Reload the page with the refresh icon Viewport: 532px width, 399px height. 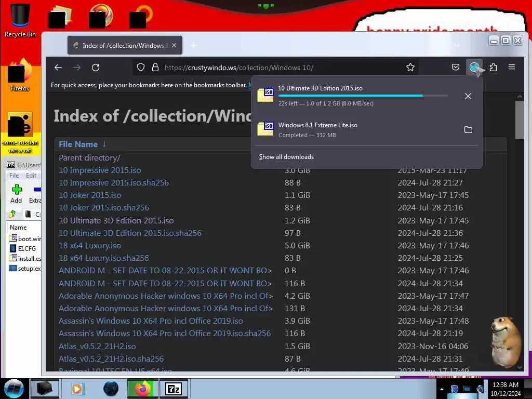click(96, 68)
